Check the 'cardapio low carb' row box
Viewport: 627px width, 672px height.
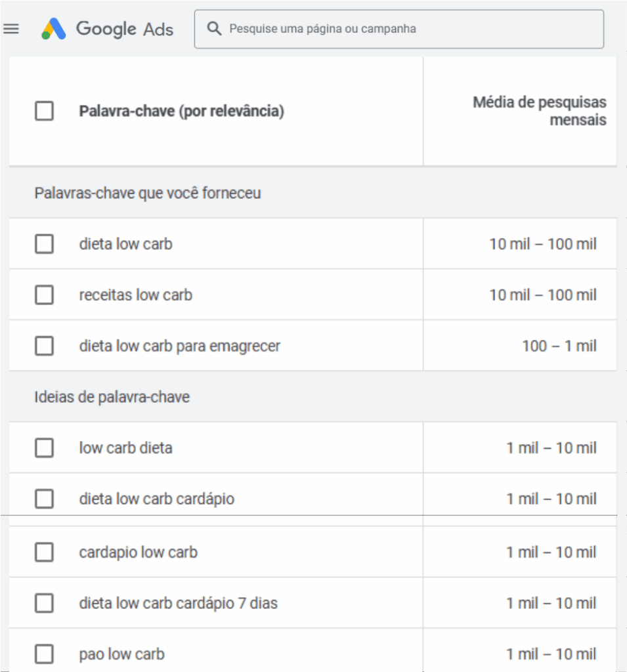pyautogui.click(x=44, y=553)
